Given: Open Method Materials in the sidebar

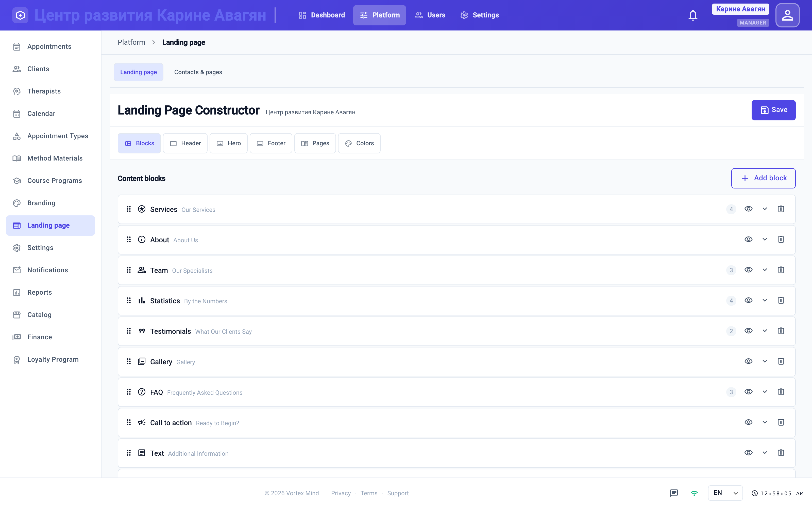Looking at the screenshot, I should click(50, 158).
